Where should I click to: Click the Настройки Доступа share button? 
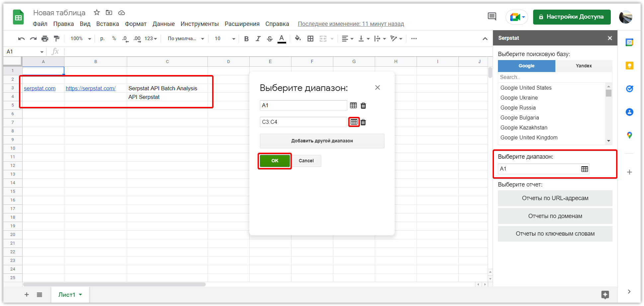[x=572, y=17]
